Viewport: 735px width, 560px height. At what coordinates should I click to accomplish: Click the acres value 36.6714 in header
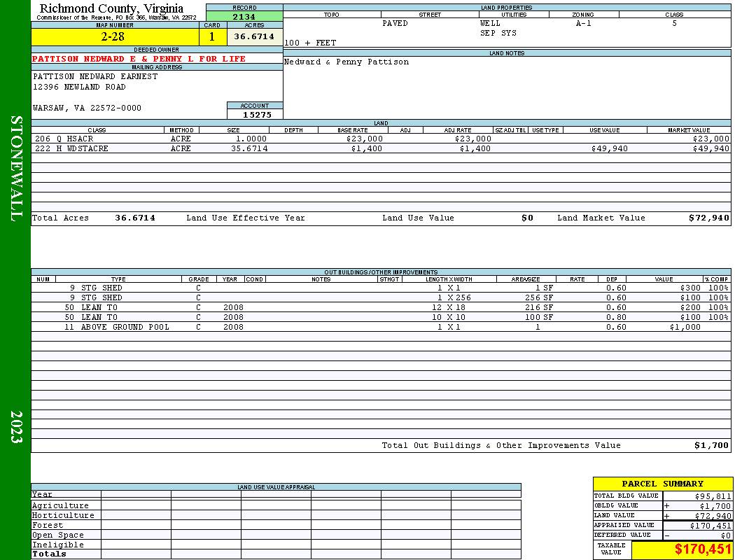[x=255, y=36]
